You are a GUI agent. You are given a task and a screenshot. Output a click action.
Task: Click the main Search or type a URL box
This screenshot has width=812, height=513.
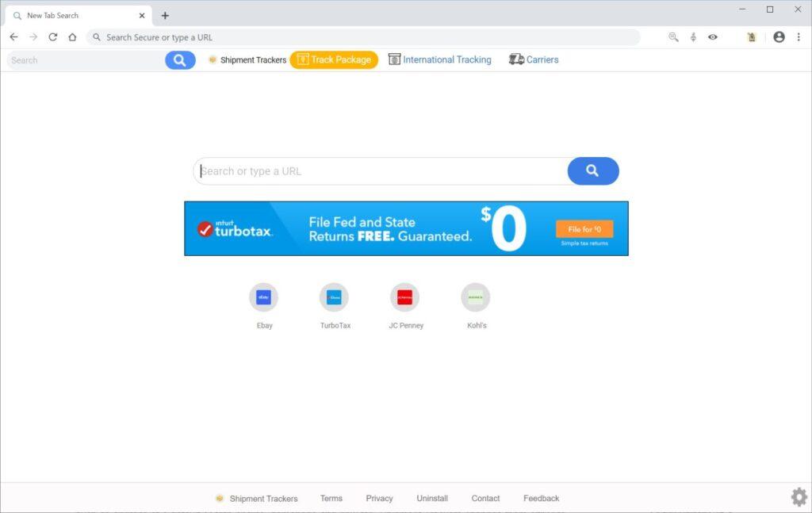click(x=381, y=170)
